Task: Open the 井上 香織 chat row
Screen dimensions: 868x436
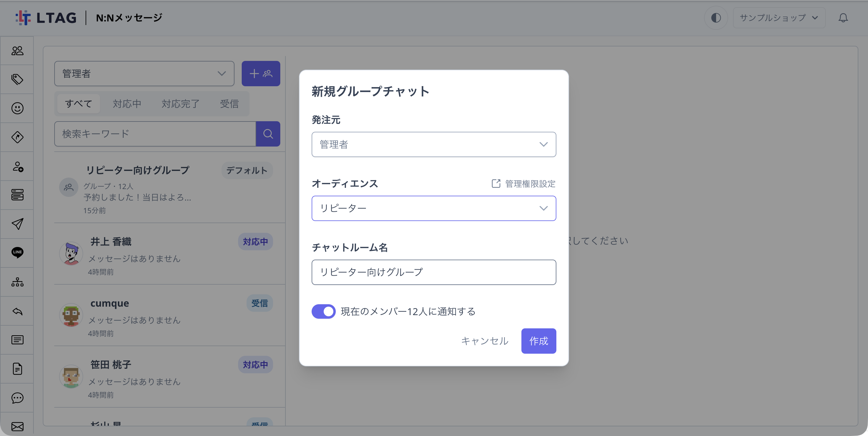Action: [x=169, y=254]
